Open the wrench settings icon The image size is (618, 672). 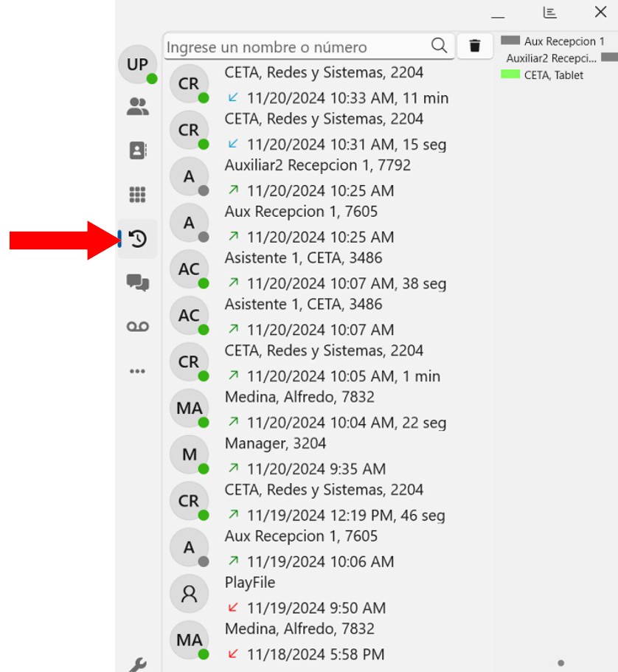(137, 664)
